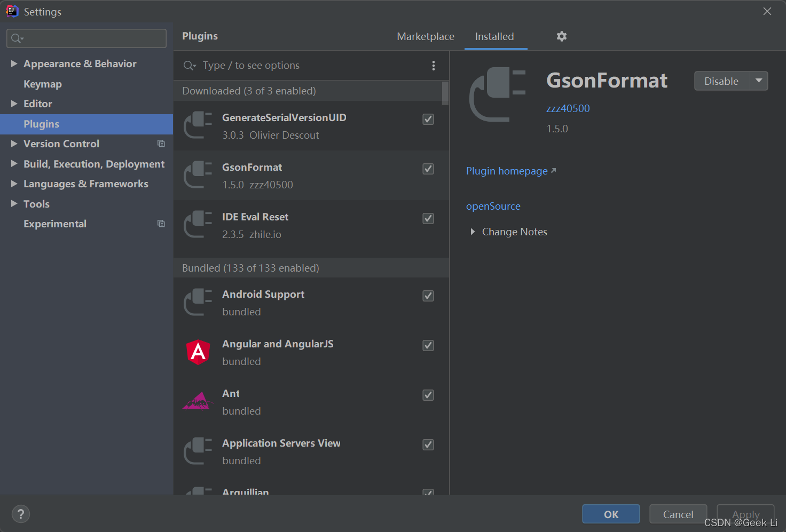
Task: Click the OK button
Action: (611, 514)
